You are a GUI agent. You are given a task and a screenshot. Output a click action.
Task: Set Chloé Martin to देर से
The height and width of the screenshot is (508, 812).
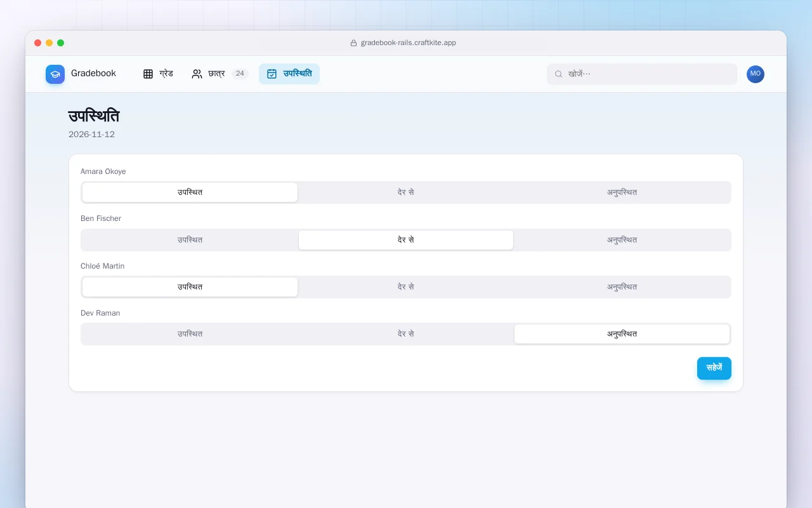[406, 287]
